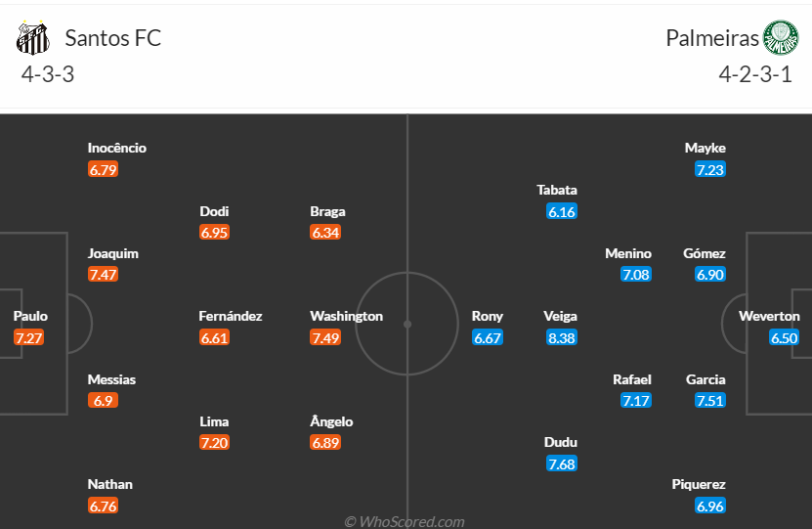Open goalkeeper Weverton's player name
Image resolution: width=812 pixels, height=529 pixels.
769,316
